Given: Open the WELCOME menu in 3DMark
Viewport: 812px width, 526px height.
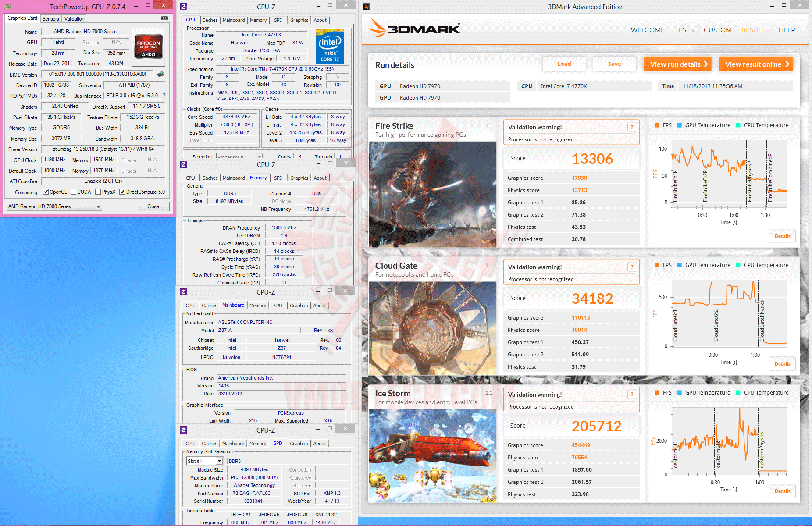Looking at the screenshot, I should coord(648,30).
